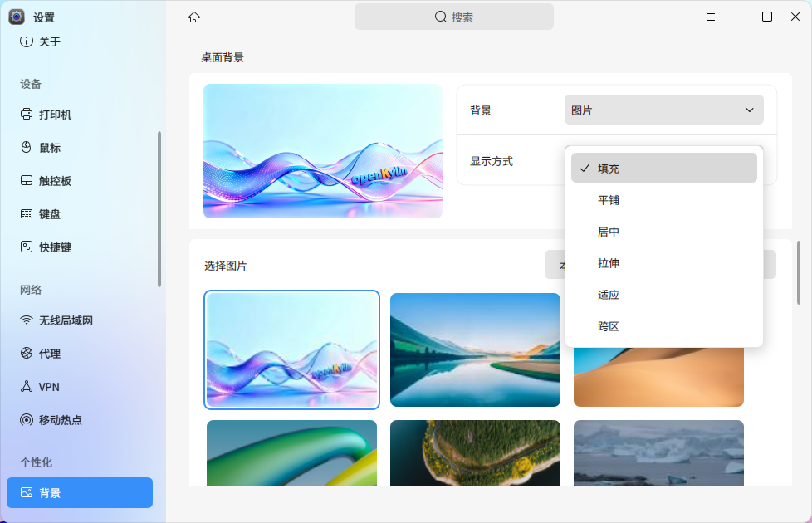Click the mobile hotspot icon
This screenshot has width=812, height=523.
[27, 419]
